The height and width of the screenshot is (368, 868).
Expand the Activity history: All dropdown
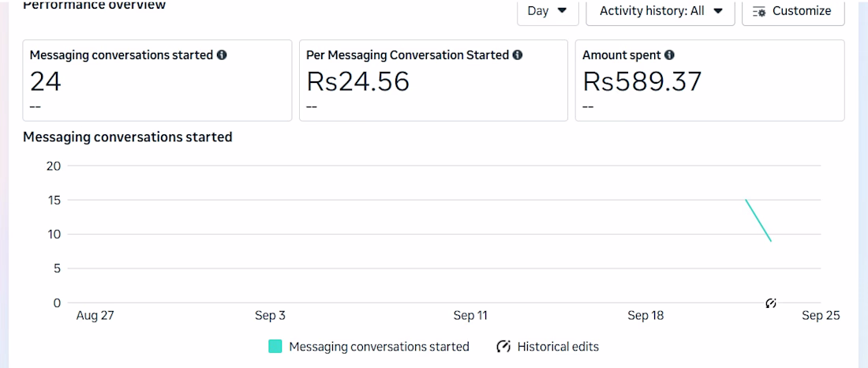click(x=660, y=11)
